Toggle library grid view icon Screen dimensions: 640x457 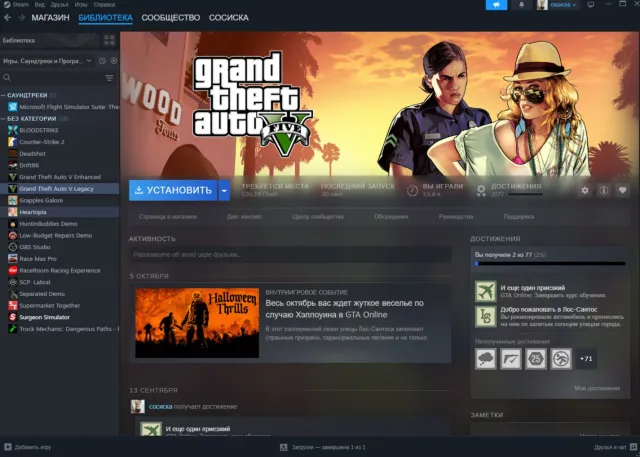109,40
